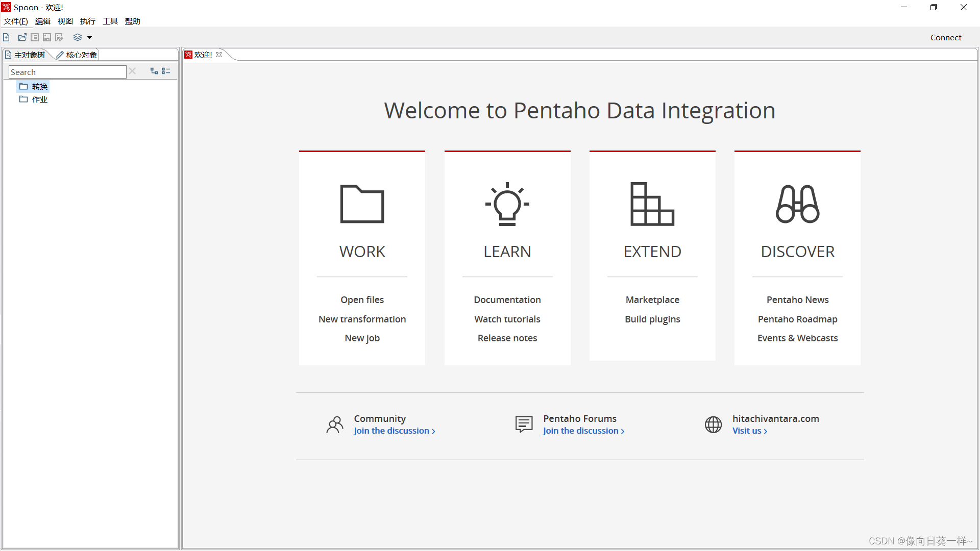
Task: Click the Visit us link
Action: 750,431
